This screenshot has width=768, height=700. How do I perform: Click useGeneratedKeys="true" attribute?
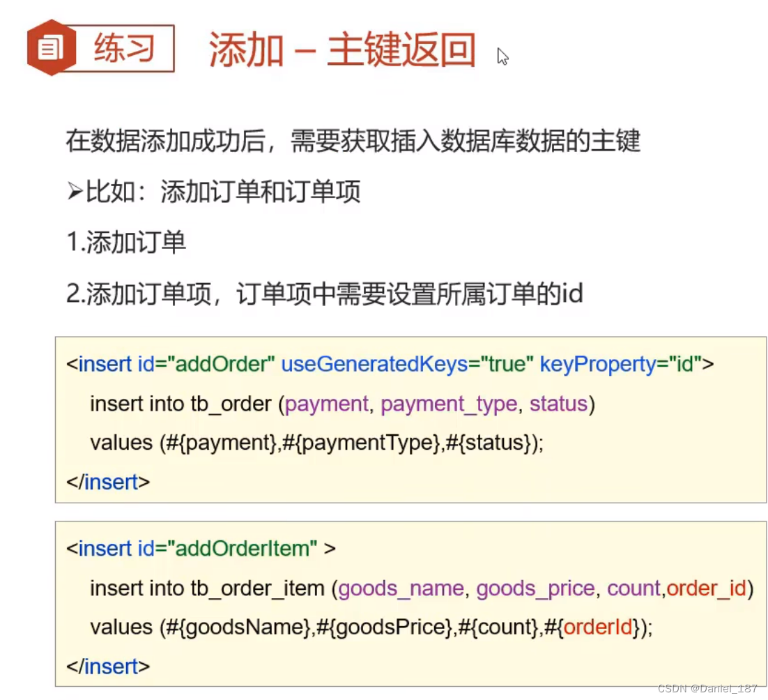tap(407, 364)
